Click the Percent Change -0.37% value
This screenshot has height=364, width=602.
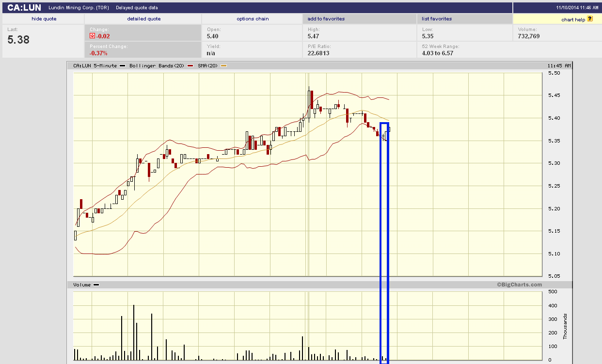point(99,53)
